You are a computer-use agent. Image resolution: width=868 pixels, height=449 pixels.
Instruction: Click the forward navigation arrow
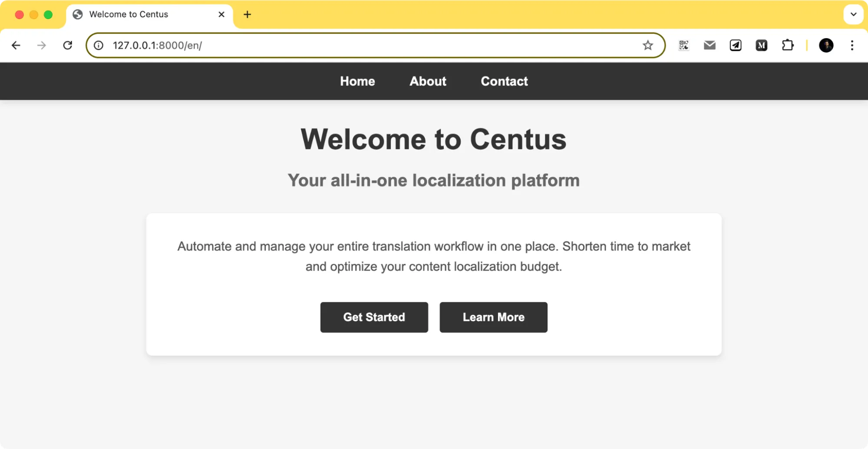click(x=42, y=45)
